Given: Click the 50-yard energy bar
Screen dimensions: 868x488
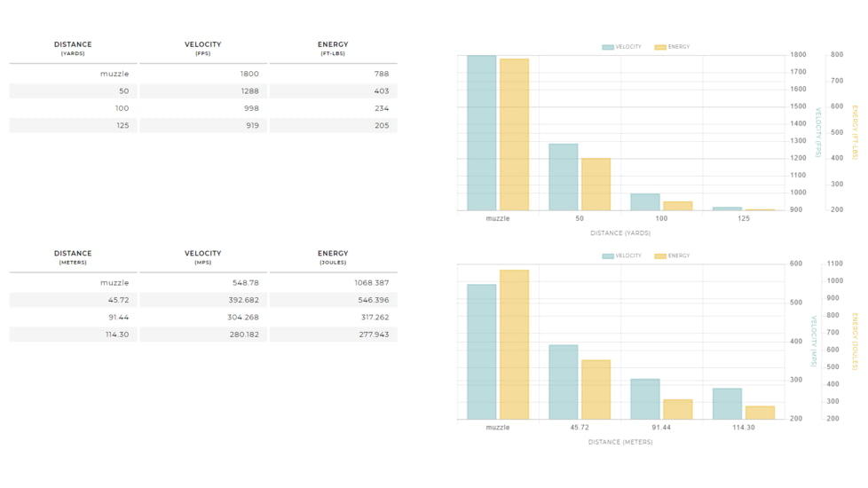Looking at the screenshot, I should tap(596, 185).
